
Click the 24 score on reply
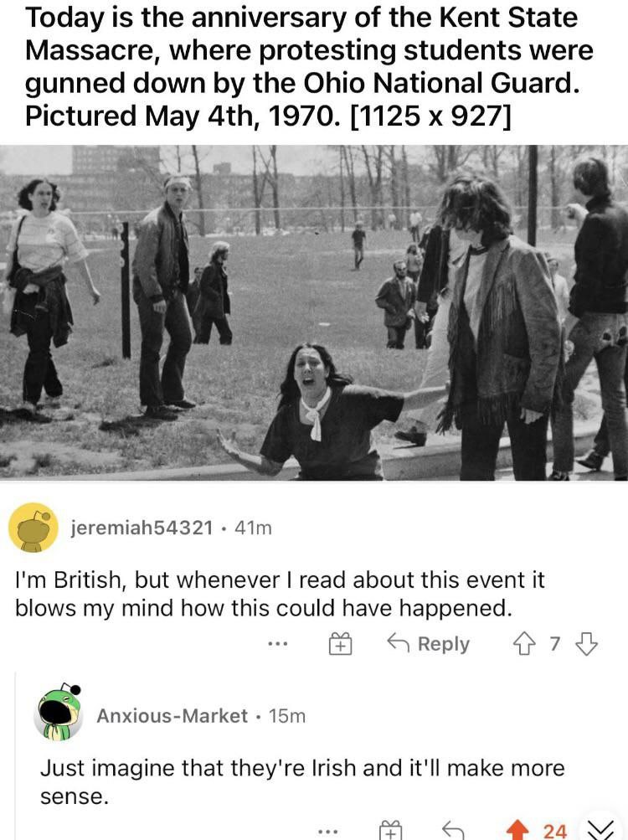tap(554, 832)
